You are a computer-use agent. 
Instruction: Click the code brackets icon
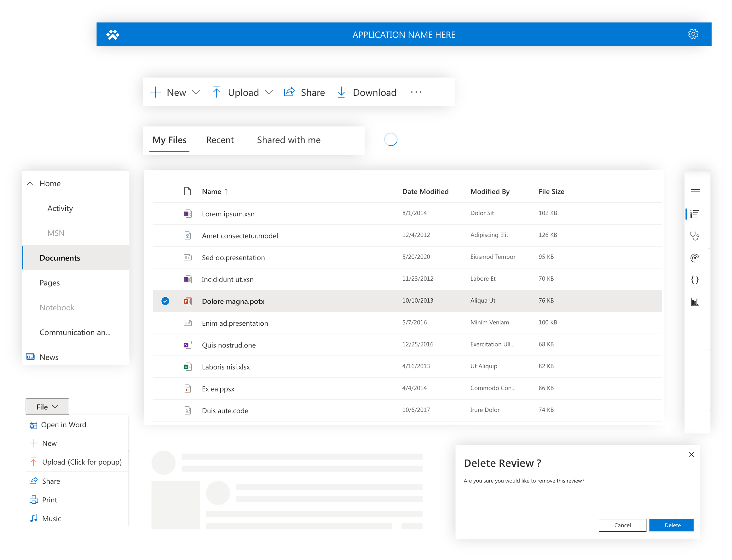(696, 279)
